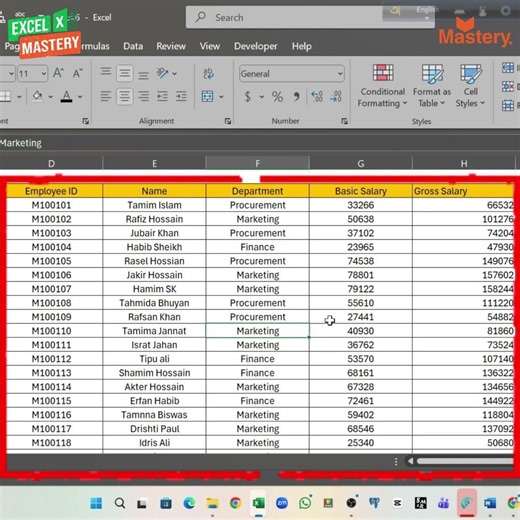Apply Accounting Number Format dollar icon
The width and height of the screenshot is (520, 520).
(248, 97)
